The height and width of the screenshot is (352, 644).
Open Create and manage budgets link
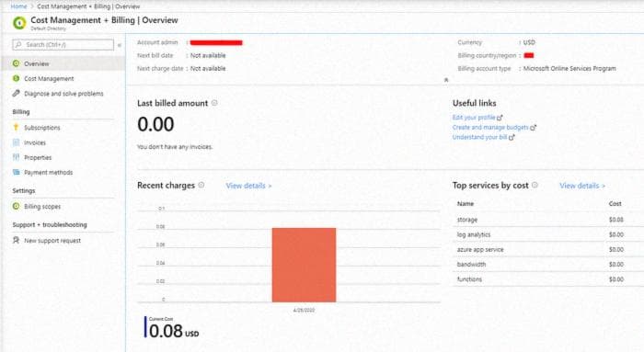tap(490, 128)
